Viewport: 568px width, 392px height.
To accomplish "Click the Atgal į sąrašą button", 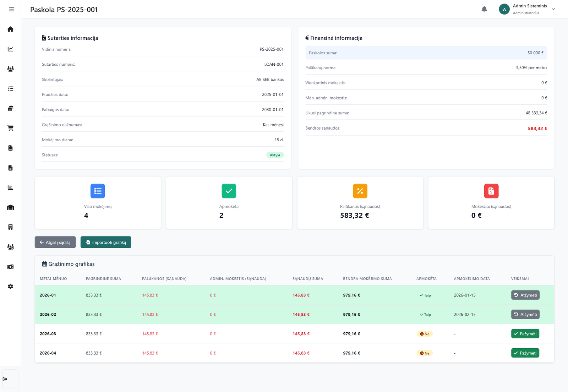I will click(55, 242).
